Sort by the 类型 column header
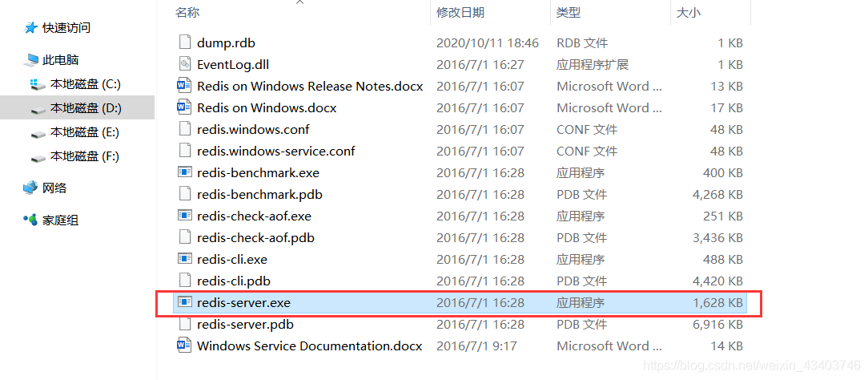This screenshot has height=380, width=868. click(x=569, y=13)
